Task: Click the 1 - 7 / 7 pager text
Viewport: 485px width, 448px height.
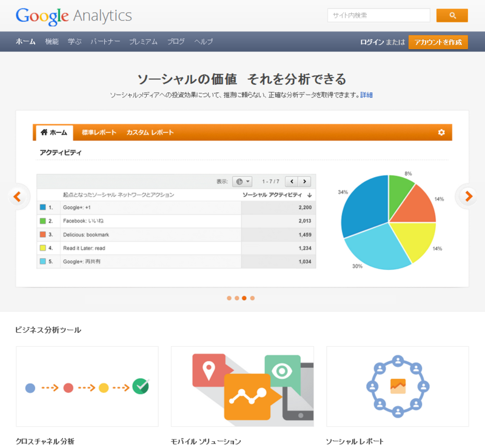Action: click(x=270, y=182)
